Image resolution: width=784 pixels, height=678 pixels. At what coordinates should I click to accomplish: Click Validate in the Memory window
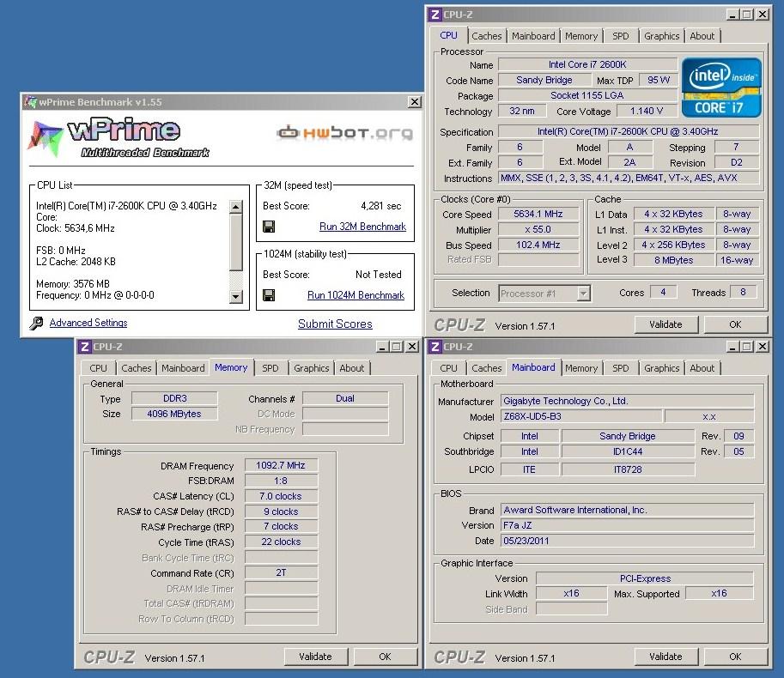315,657
